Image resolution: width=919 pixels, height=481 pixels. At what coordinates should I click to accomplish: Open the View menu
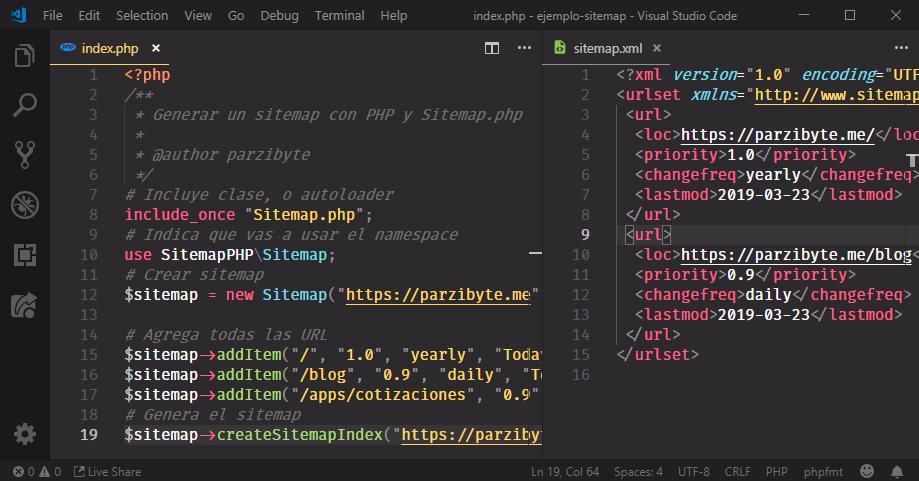pyautogui.click(x=198, y=16)
